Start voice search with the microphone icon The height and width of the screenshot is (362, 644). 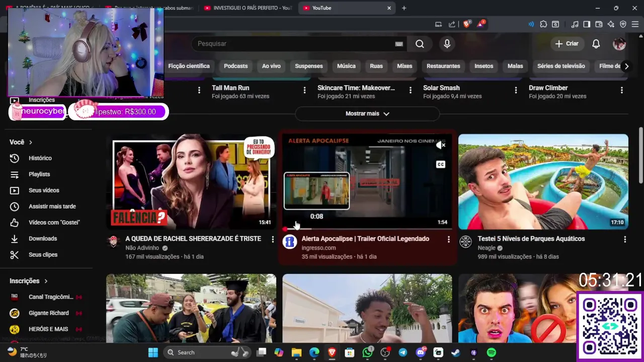(x=447, y=44)
